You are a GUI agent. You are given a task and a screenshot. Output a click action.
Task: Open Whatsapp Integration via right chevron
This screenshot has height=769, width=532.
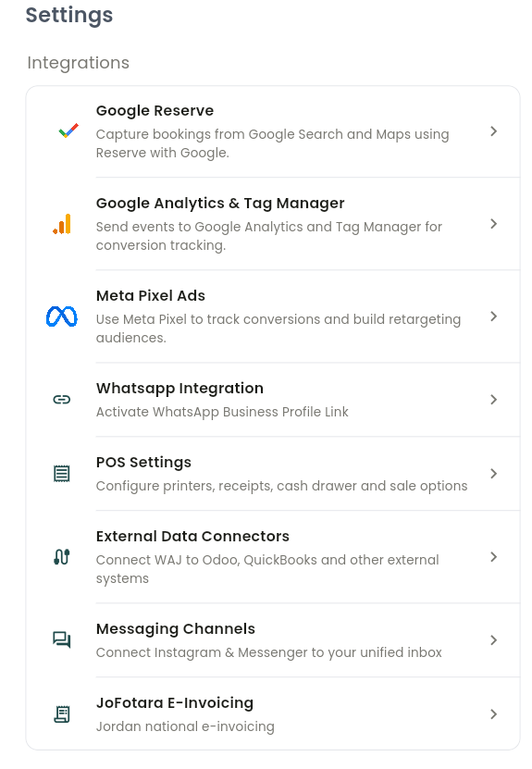point(494,400)
